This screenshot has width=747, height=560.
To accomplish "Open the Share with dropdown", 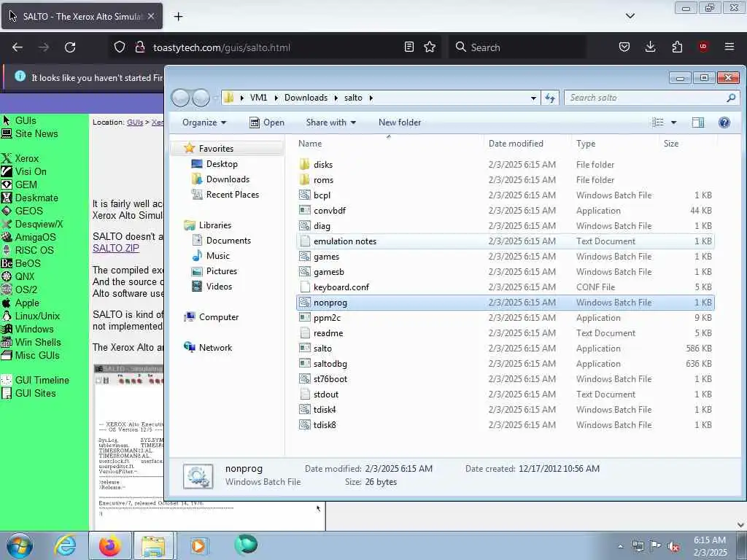I will click(331, 122).
